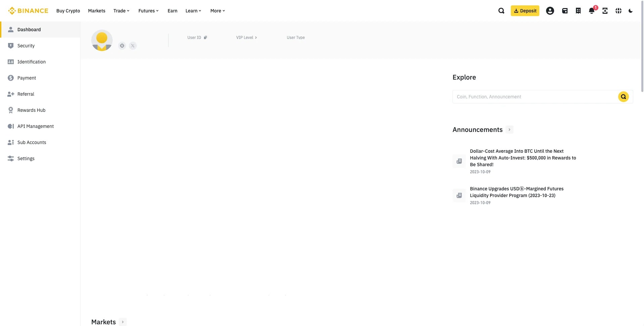The width and height of the screenshot is (644, 326).
Task: Open the wallet overview icon
Action: (x=565, y=10)
